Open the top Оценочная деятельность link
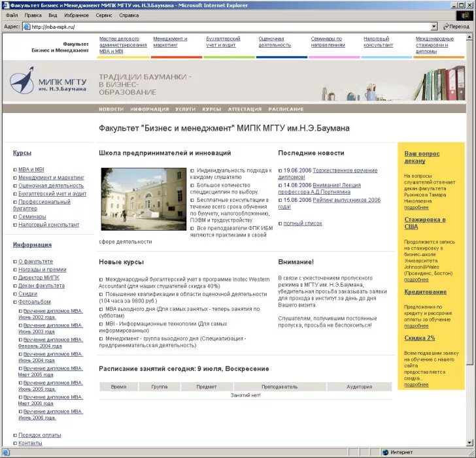Viewport: 476px width, 458px height. click(275, 42)
